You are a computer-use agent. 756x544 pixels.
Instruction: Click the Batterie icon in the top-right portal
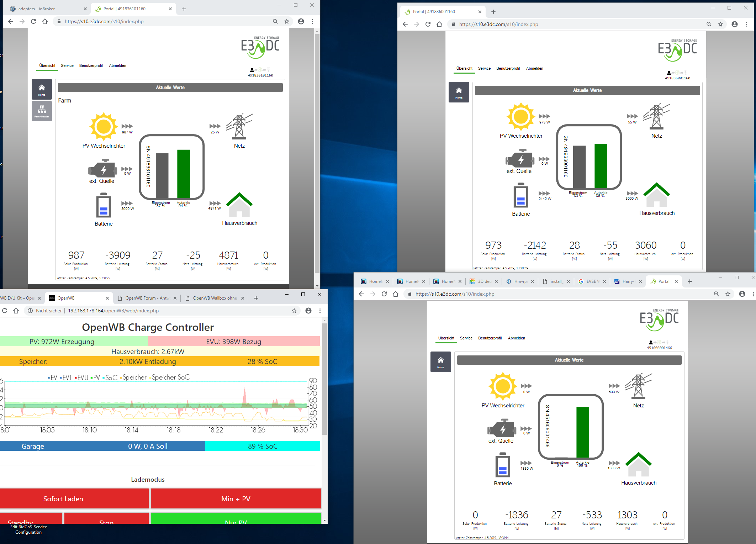click(x=521, y=196)
